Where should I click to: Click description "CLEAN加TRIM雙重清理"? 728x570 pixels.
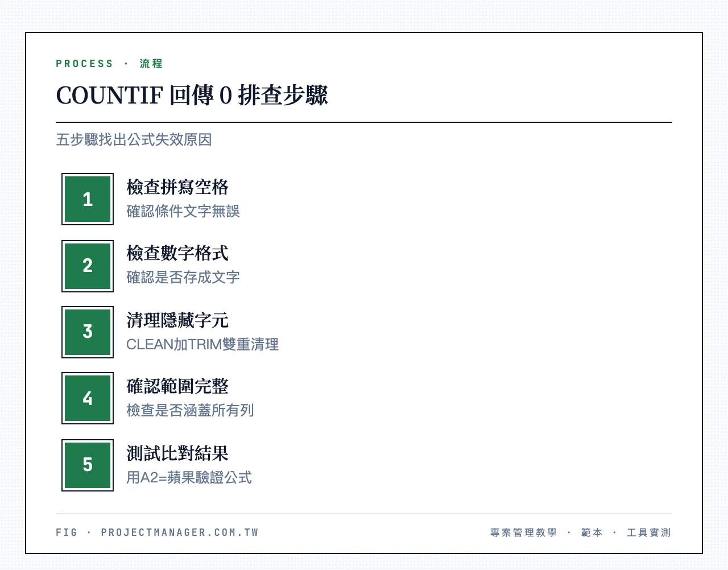[202, 345]
